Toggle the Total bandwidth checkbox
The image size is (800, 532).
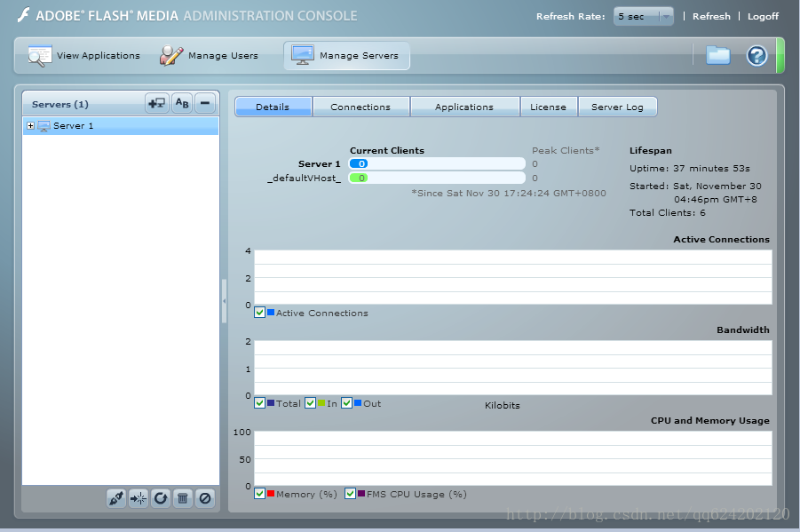(x=259, y=403)
